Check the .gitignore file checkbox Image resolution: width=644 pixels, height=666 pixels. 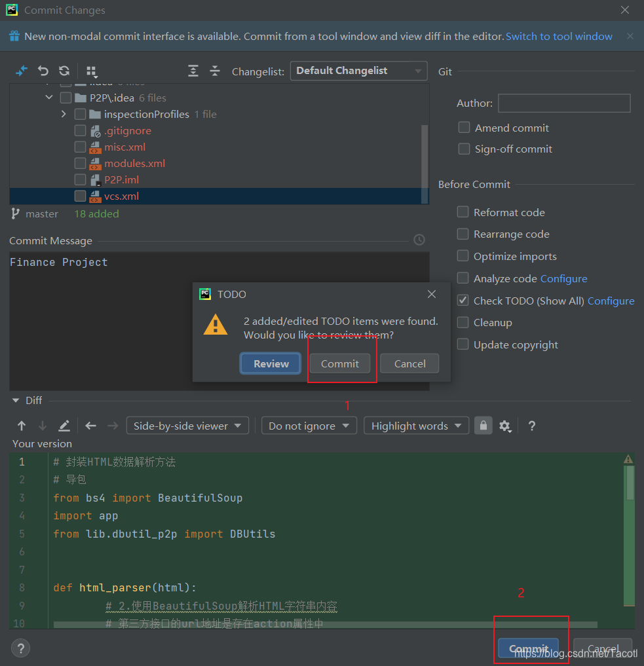click(x=81, y=131)
